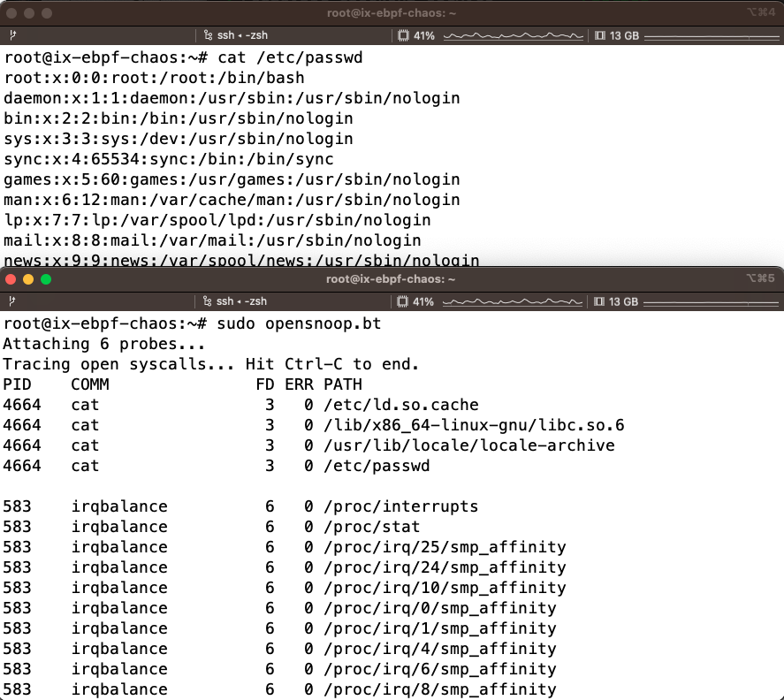Click the 41% CPU reading in the upper window
The height and width of the screenshot is (700, 784).
[x=424, y=35]
